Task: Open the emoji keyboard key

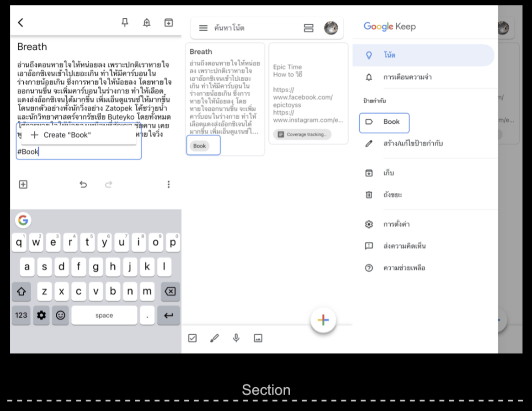Action: (x=60, y=316)
